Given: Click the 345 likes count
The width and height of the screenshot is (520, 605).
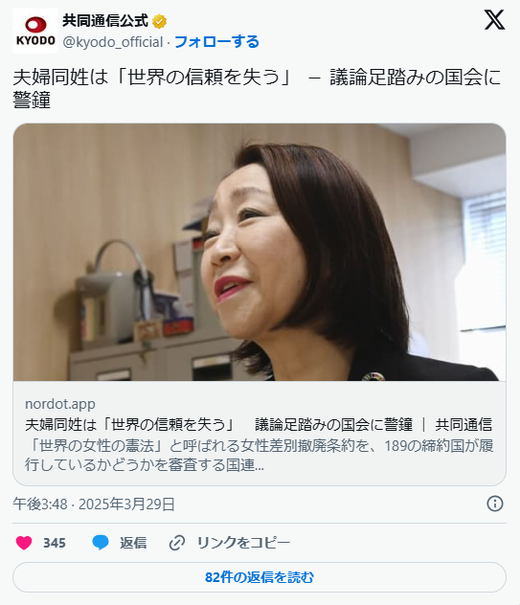Looking at the screenshot, I should 54,543.
